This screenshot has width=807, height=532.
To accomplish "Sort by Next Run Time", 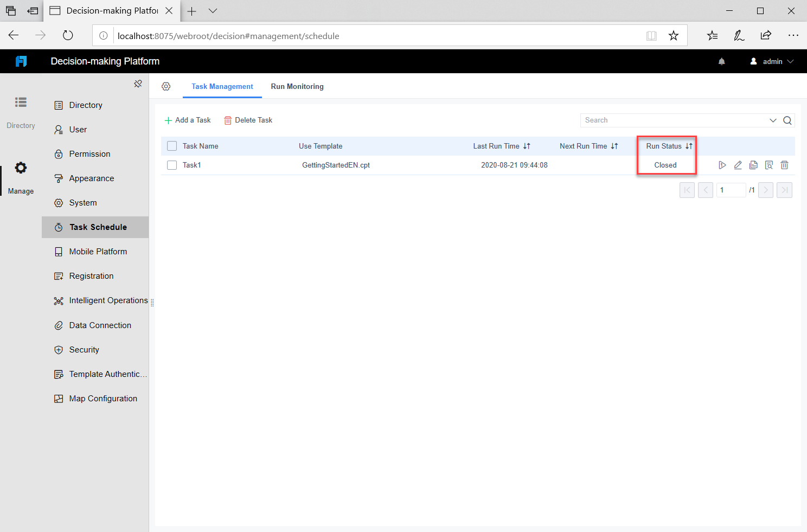I will (x=614, y=146).
